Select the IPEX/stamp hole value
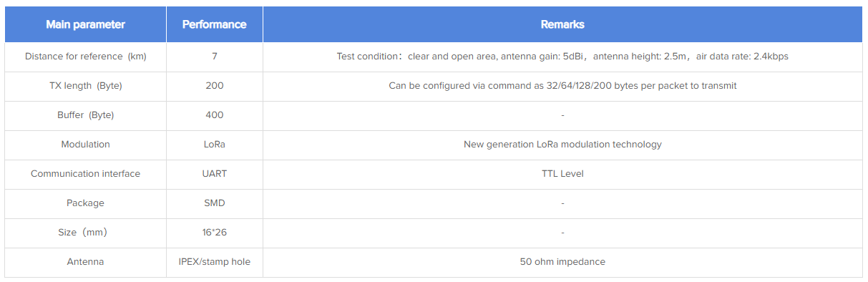Screen dimensions: 868x282 point(214,262)
